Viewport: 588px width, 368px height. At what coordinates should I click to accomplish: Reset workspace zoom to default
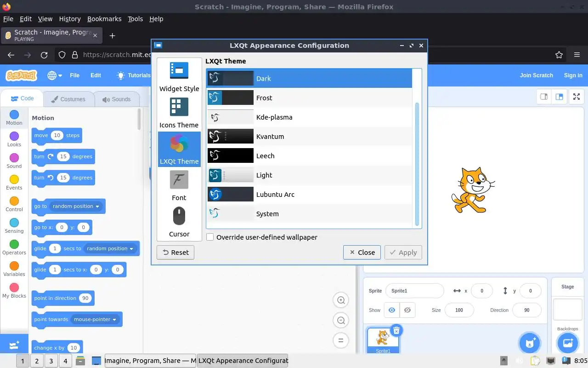341,341
